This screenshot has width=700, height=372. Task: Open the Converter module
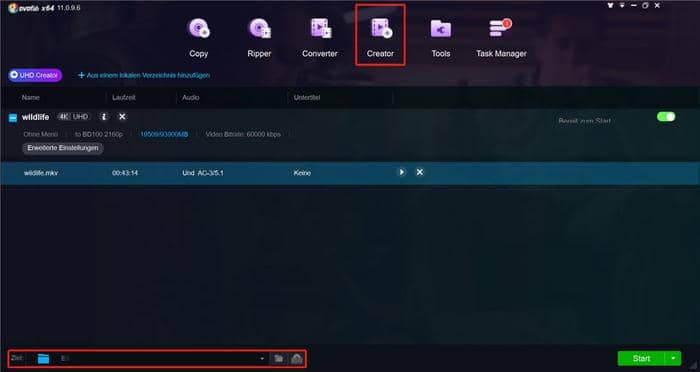320,38
